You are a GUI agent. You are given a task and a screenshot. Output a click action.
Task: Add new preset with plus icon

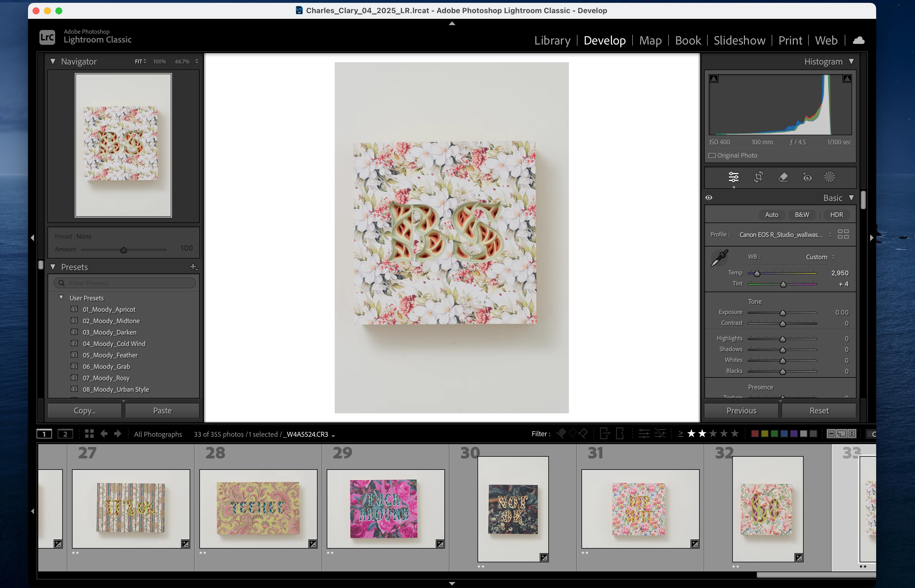(193, 267)
